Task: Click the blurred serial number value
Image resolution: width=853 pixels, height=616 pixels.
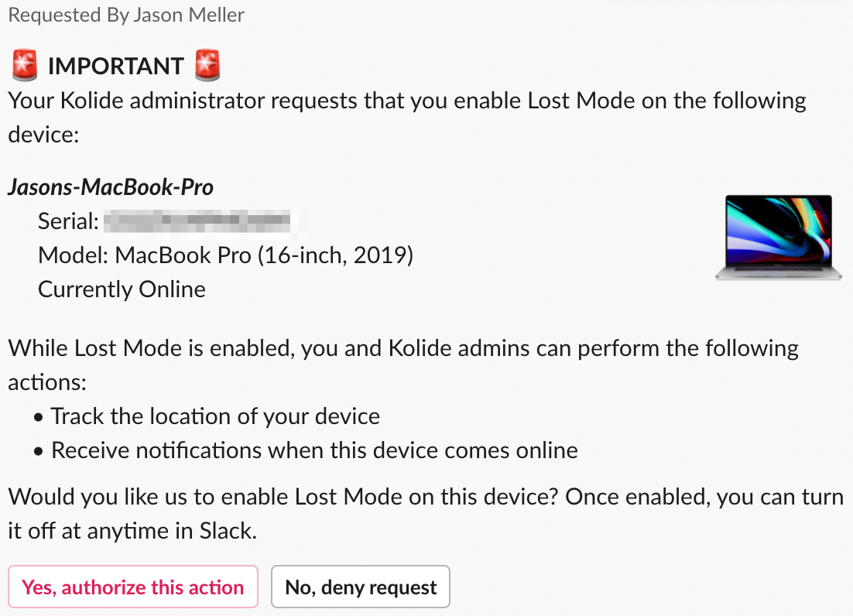Action: click(x=200, y=221)
